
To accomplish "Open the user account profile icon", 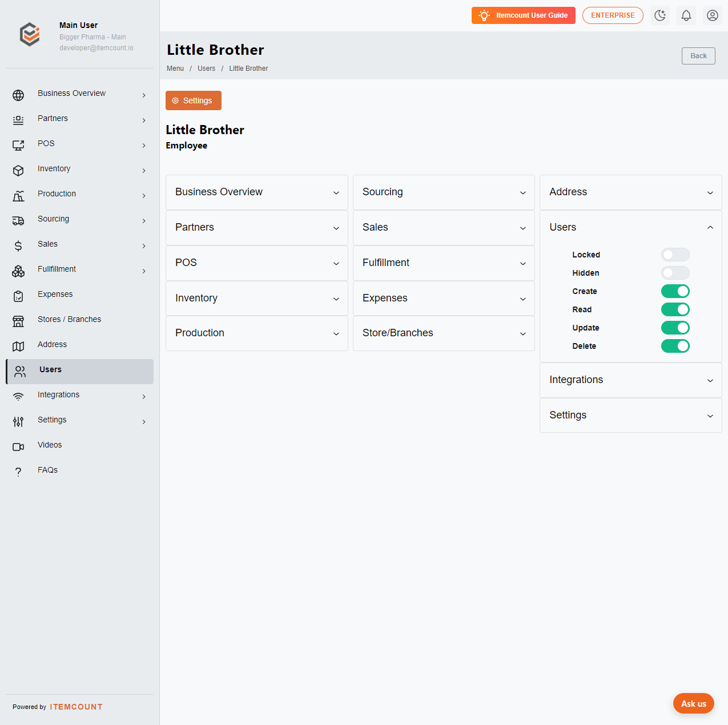I will 713,15.
